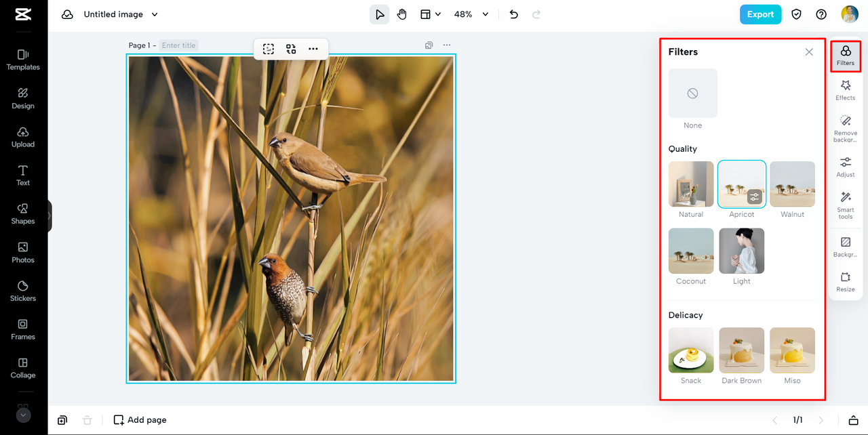Open the Resize tool

(x=846, y=282)
